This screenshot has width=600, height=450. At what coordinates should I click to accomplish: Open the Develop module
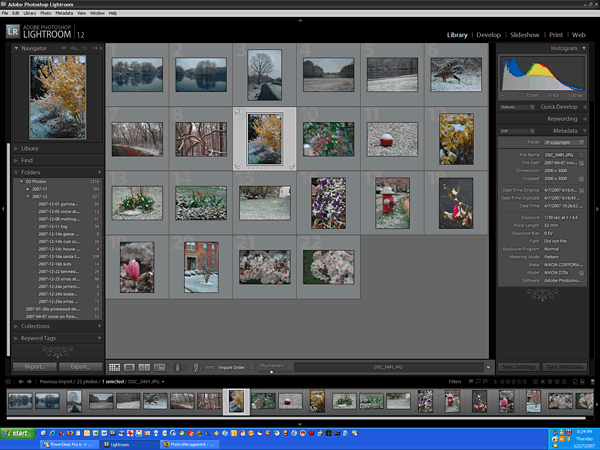pyautogui.click(x=488, y=35)
